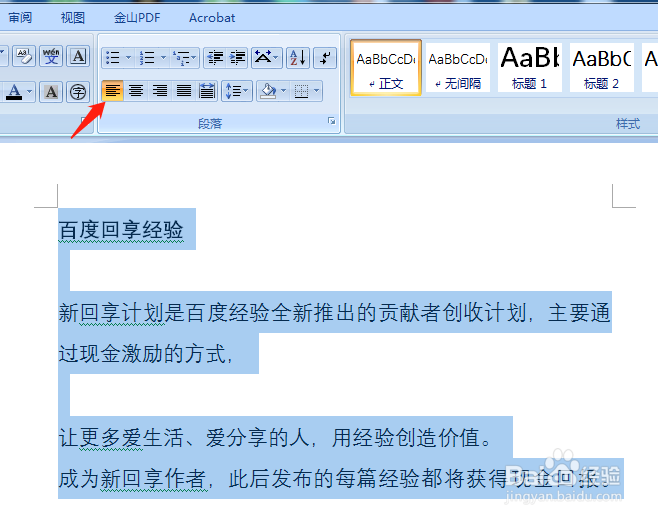Decrease paragraph indent

coord(215,57)
